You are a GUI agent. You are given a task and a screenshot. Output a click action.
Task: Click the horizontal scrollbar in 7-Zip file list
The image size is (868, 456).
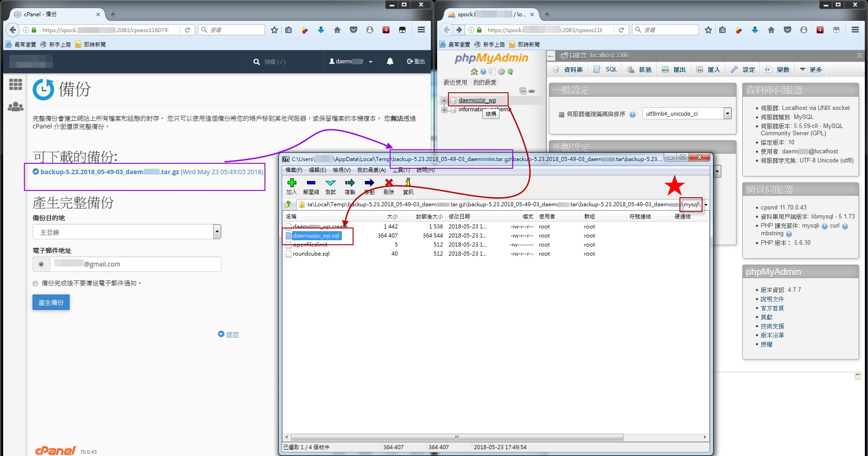pos(457,437)
